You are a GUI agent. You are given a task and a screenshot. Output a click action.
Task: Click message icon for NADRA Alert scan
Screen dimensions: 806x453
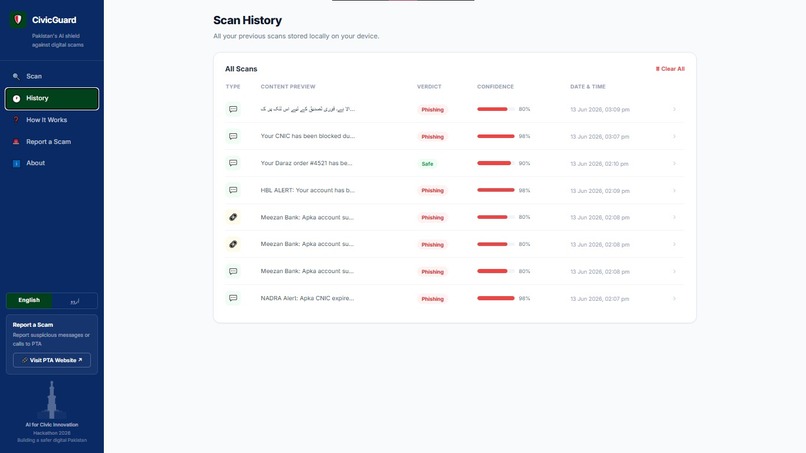(x=233, y=298)
